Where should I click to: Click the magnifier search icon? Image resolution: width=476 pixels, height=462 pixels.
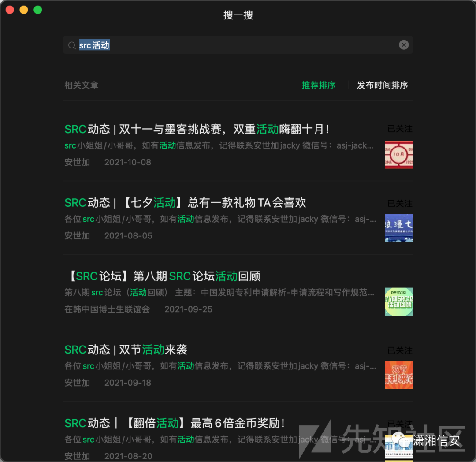coord(72,45)
